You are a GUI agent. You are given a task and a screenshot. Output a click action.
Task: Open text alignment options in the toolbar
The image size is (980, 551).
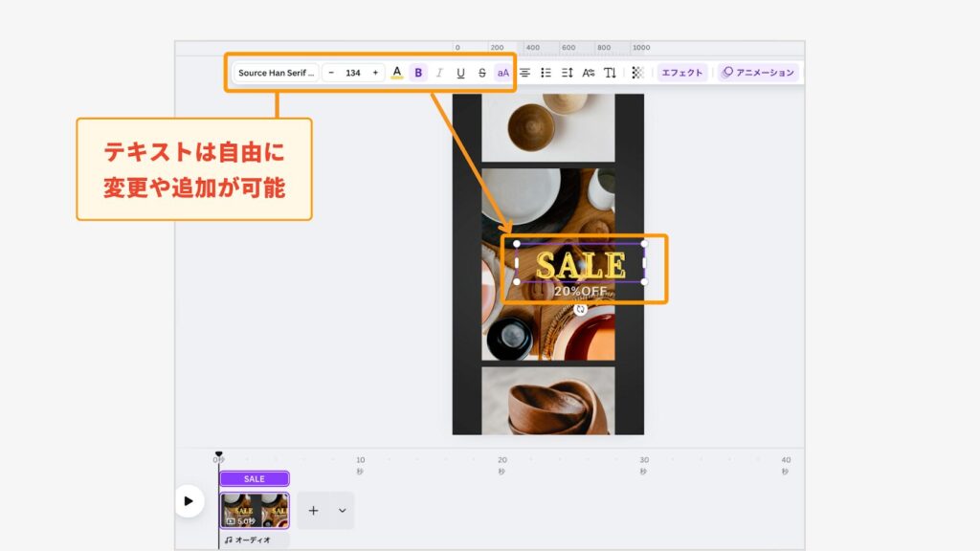[x=524, y=72]
